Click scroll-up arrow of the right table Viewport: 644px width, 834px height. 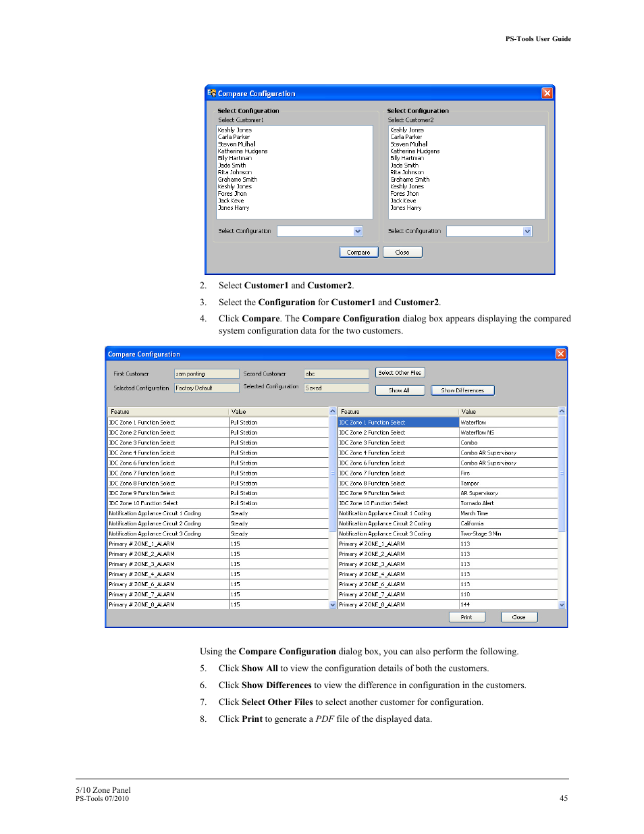coord(562,411)
